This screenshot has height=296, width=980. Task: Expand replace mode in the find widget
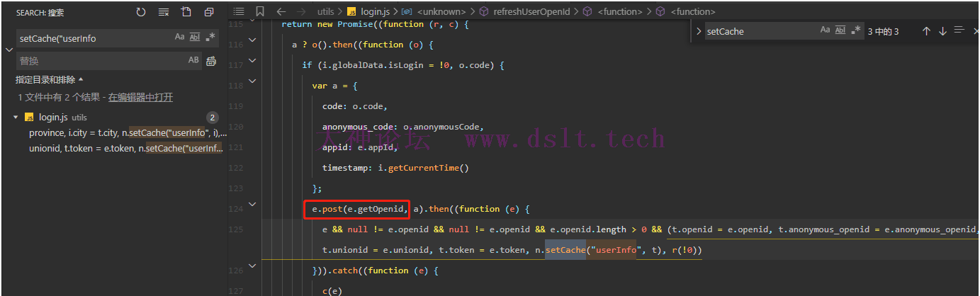tap(699, 31)
